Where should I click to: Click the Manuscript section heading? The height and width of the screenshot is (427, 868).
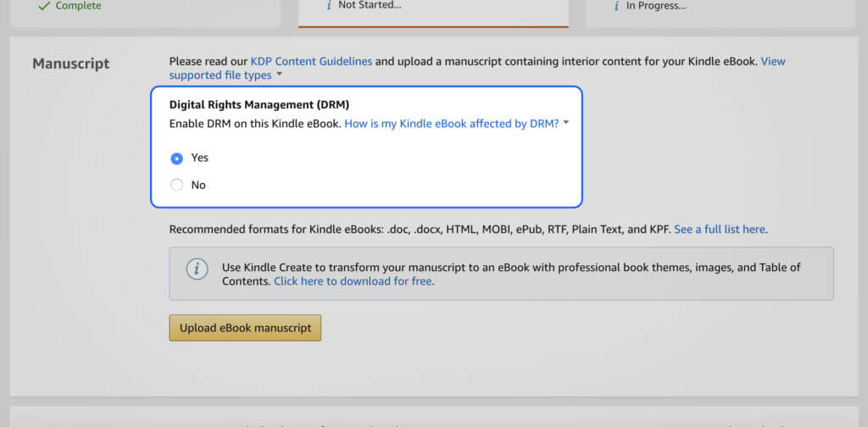pos(71,64)
